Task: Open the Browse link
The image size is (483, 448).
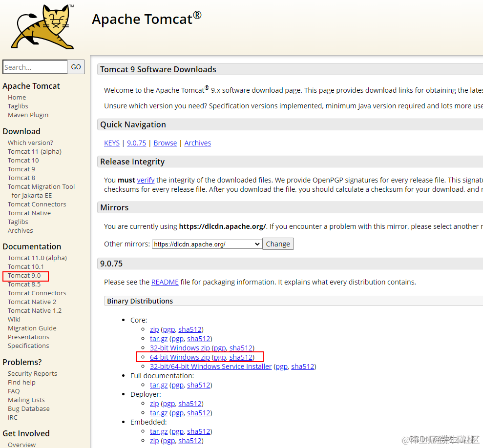Action: 165,143
